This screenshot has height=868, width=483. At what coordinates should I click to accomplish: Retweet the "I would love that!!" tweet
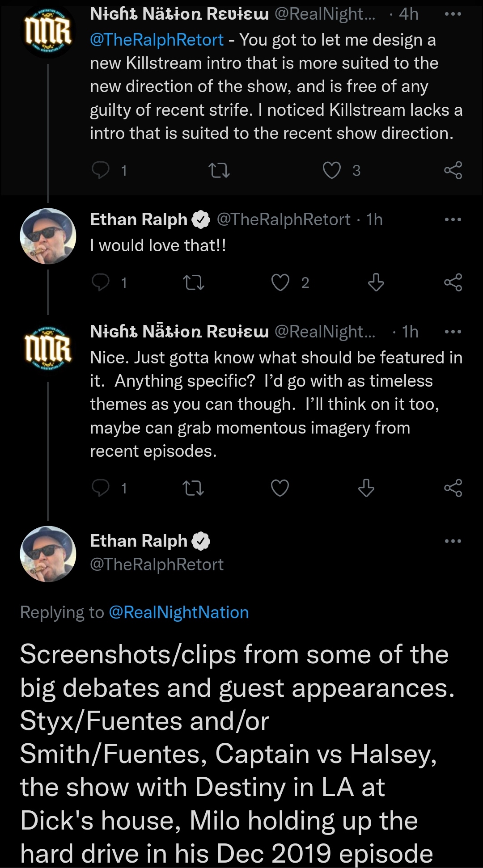pos(194,282)
